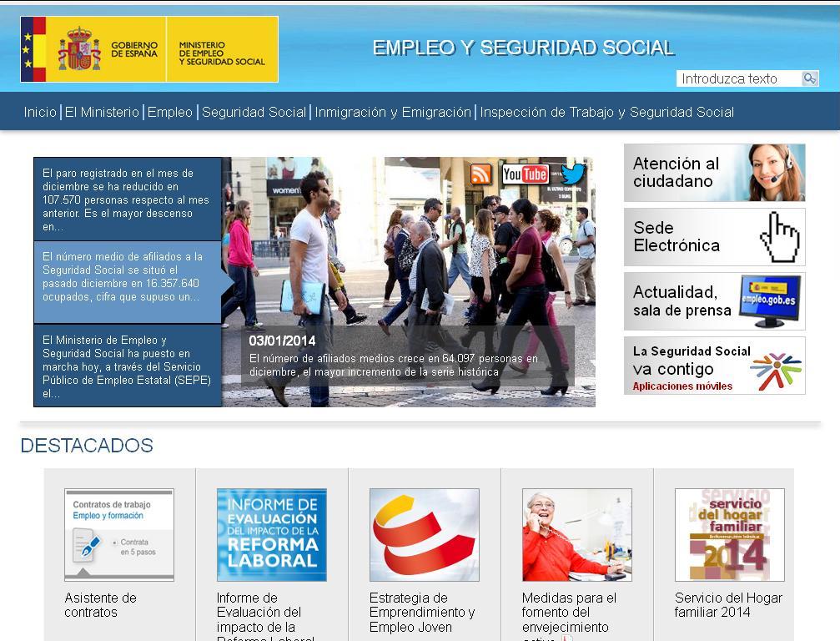Open the Sede Electrónica banner
840x641 pixels.
pos(714,237)
